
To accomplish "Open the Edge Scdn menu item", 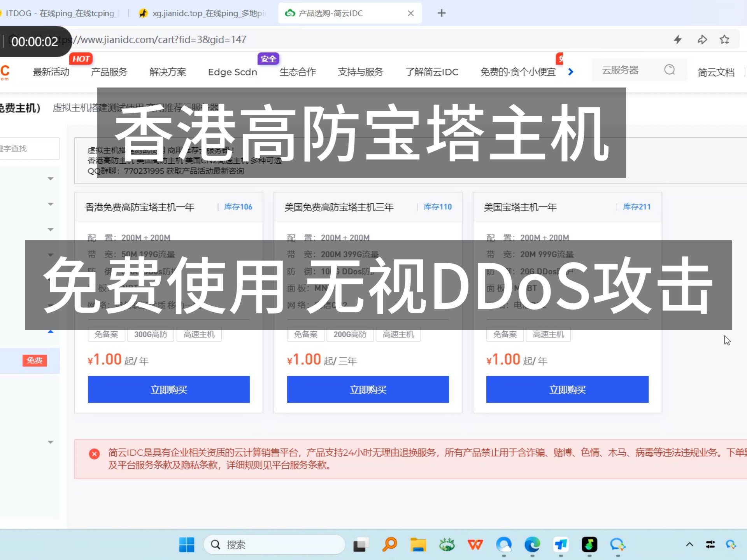I will (x=233, y=72).
